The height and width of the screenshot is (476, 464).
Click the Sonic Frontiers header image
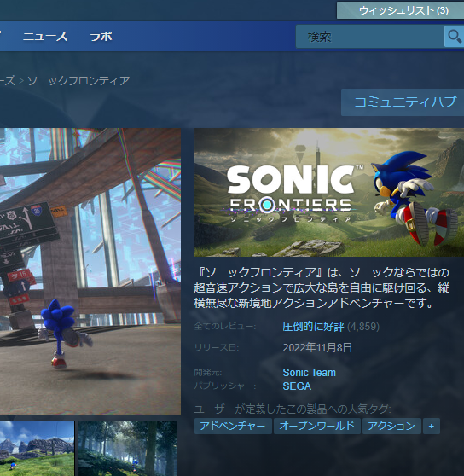[329, 193]
